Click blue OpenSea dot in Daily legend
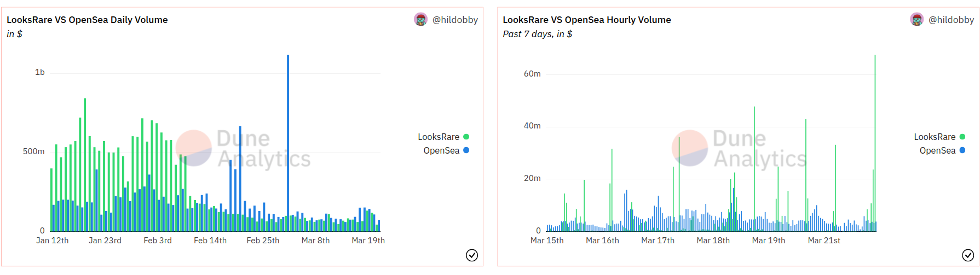The image size is (980, 275). pyautogui.click(x=466, y=150)
